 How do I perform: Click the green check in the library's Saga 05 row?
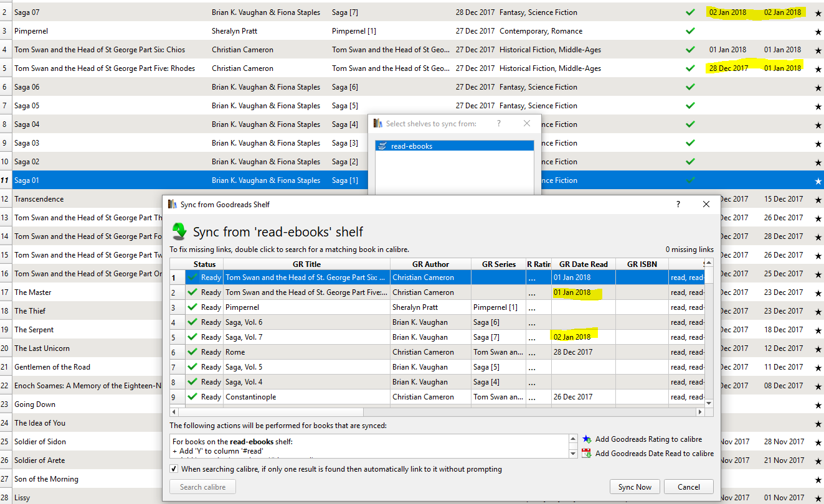tap(689, 106)
